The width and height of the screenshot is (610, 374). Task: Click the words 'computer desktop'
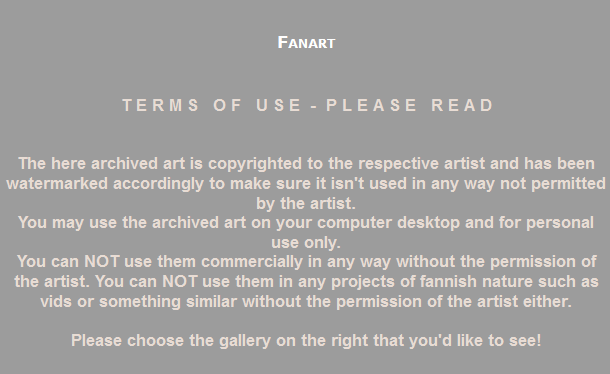[x=388, y=223]
